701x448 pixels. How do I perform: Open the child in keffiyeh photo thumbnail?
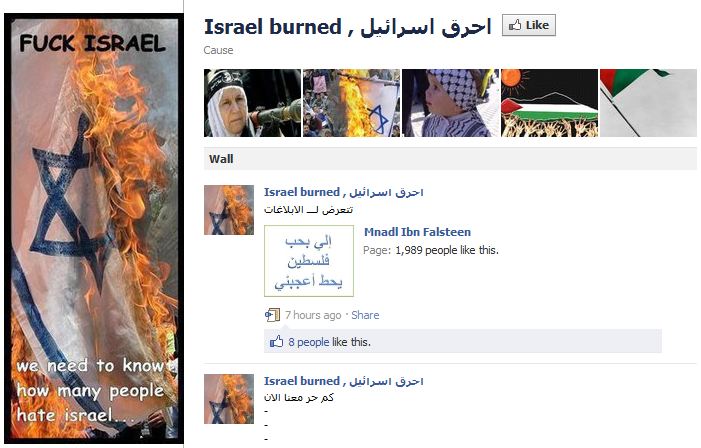pyautogui.click(x=450, y=103)
